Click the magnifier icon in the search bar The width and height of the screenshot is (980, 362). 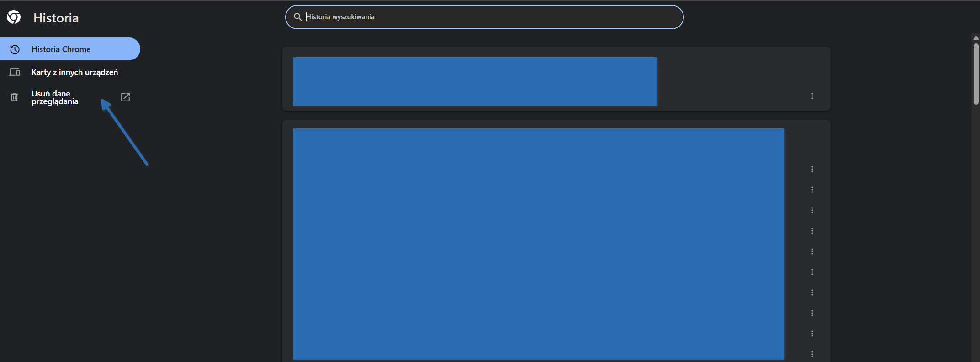click(297, 17)
